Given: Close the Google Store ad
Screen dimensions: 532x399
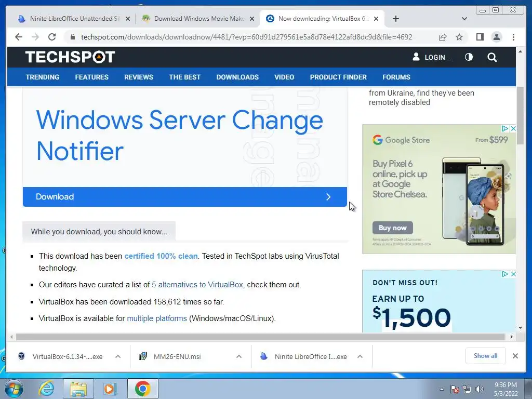Looking at the screenshot, I should click(513, 129).
